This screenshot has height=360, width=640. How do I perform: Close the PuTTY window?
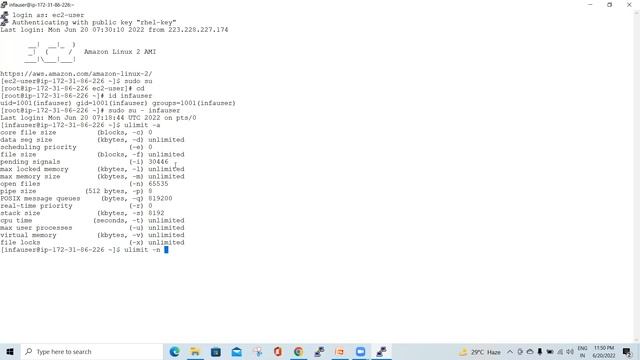pos(629,5)
